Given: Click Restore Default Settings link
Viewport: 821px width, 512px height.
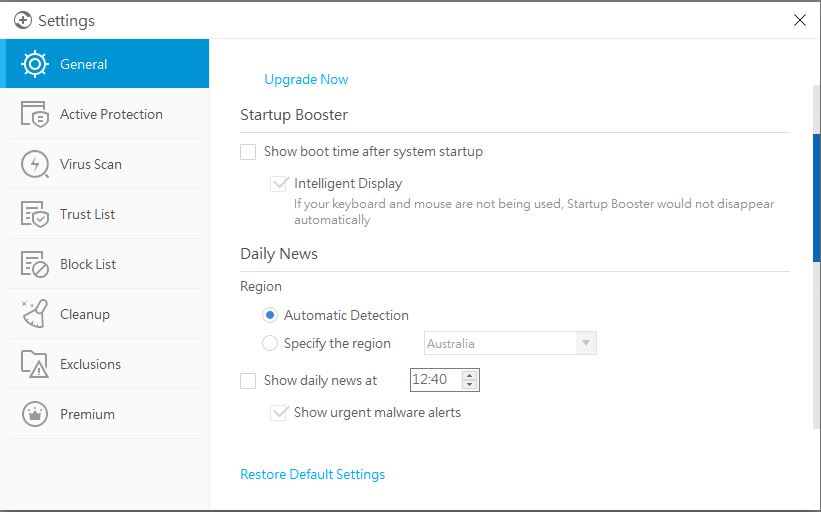Looking at the screenshot, I should click(312, 475).
